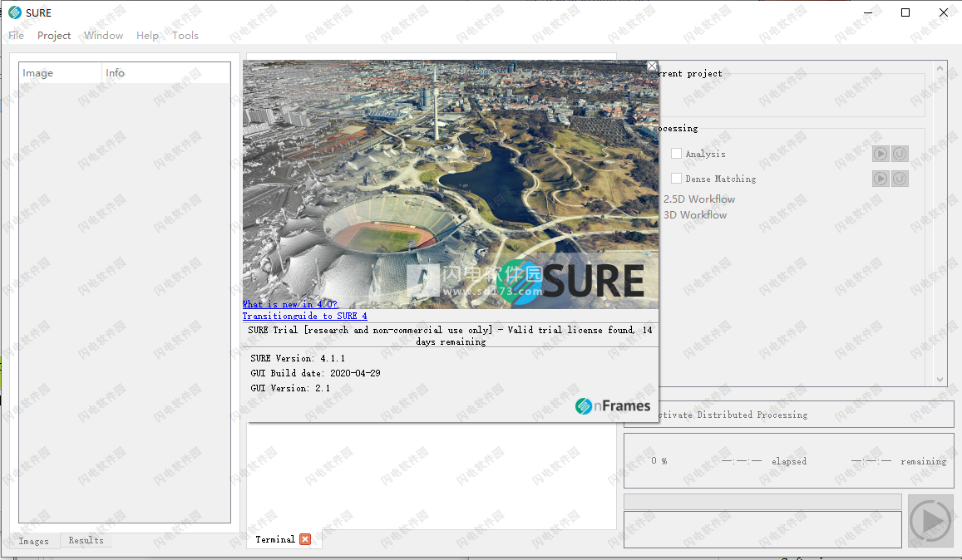The height and width of the screenshot is (560, 962).
Task: Click the "elapsed" time label
Action: coord(789,461)
